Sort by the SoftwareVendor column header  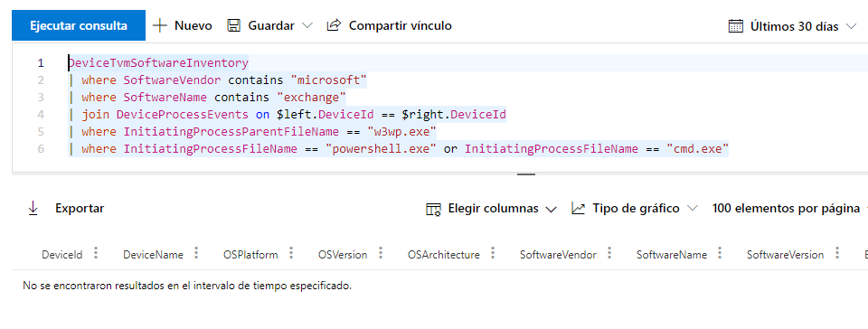click(558, 255)
